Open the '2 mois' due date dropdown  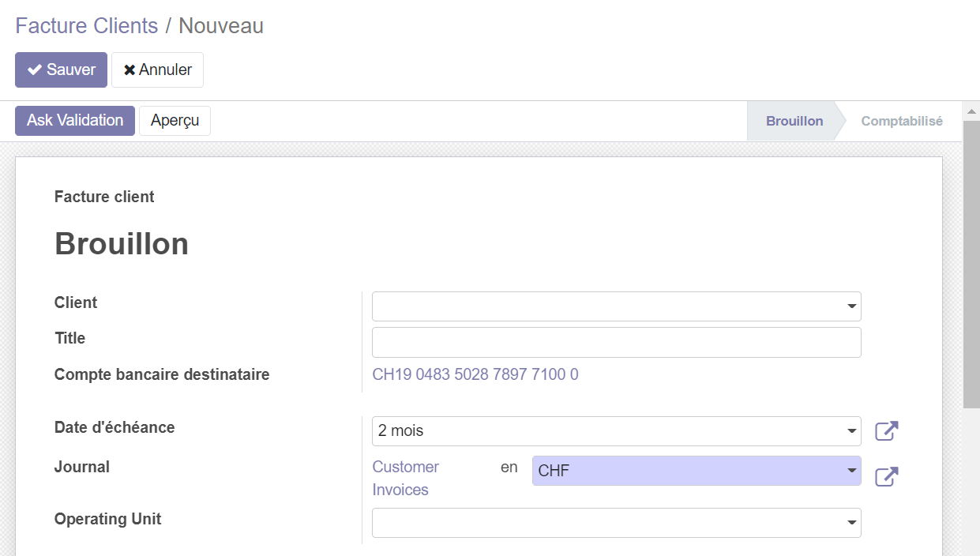click(x=850, y=431)
